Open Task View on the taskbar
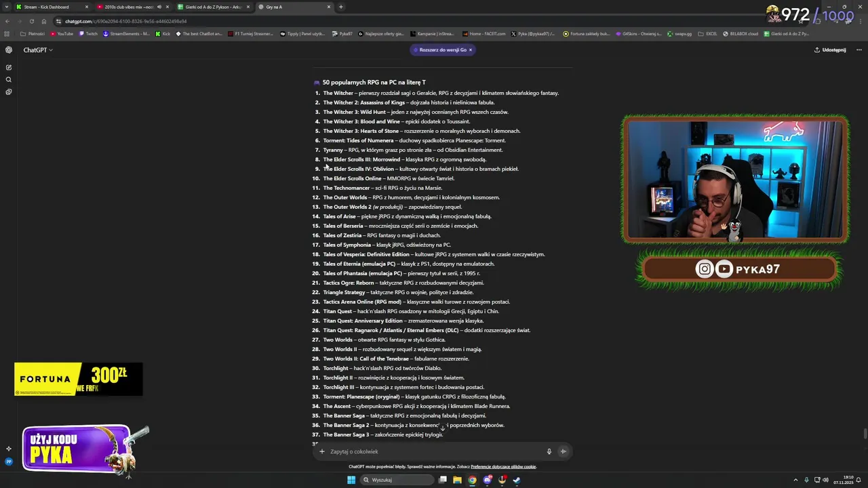This screenshot has width=868, height=488. pyautogui.click(x=443, y=480)
